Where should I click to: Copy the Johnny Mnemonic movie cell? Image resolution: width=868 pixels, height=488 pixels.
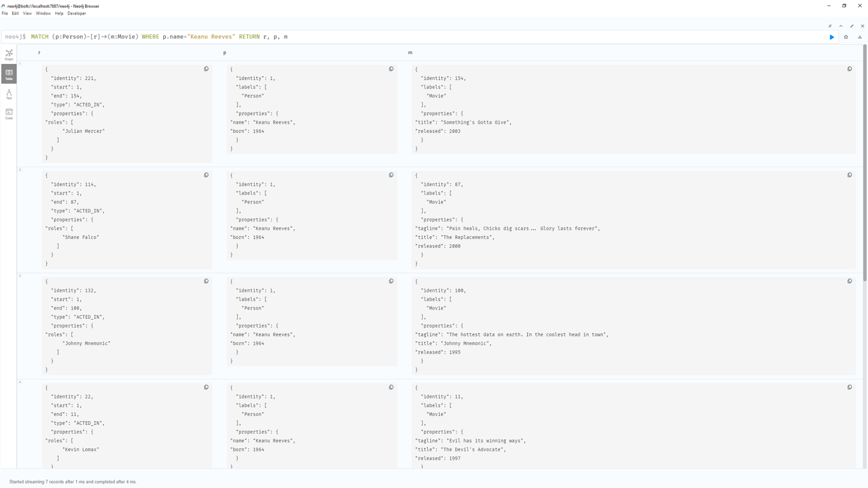(850, 281)
